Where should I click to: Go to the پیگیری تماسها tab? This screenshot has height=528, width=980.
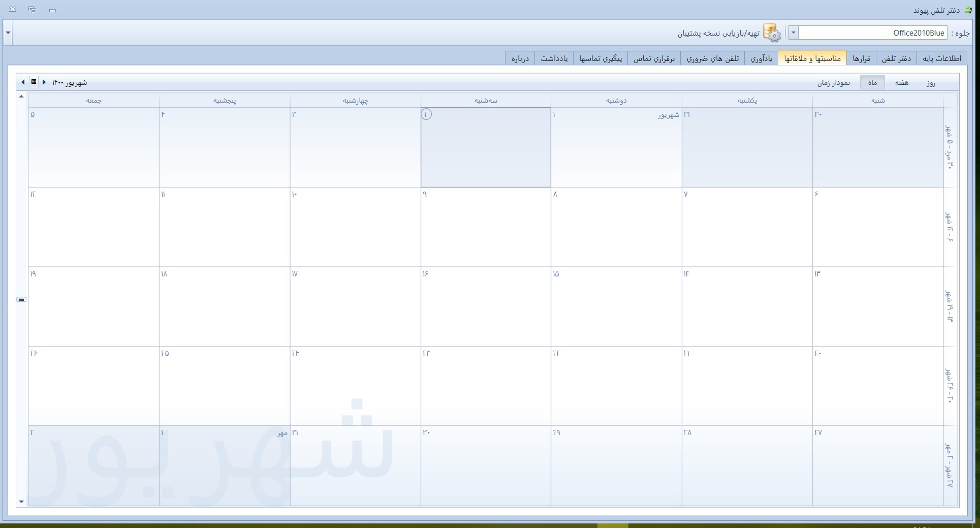pos(600,58)
